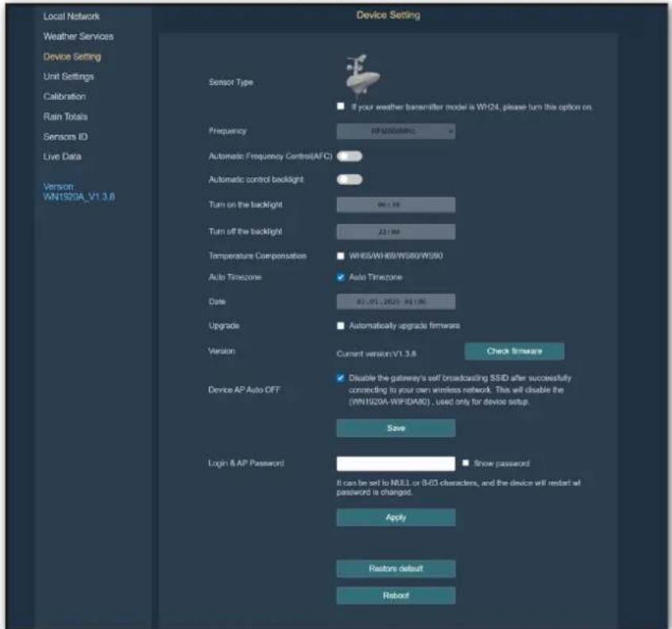Open Rain Totals page
672x629 pixels.
click(x=65, y=117)
